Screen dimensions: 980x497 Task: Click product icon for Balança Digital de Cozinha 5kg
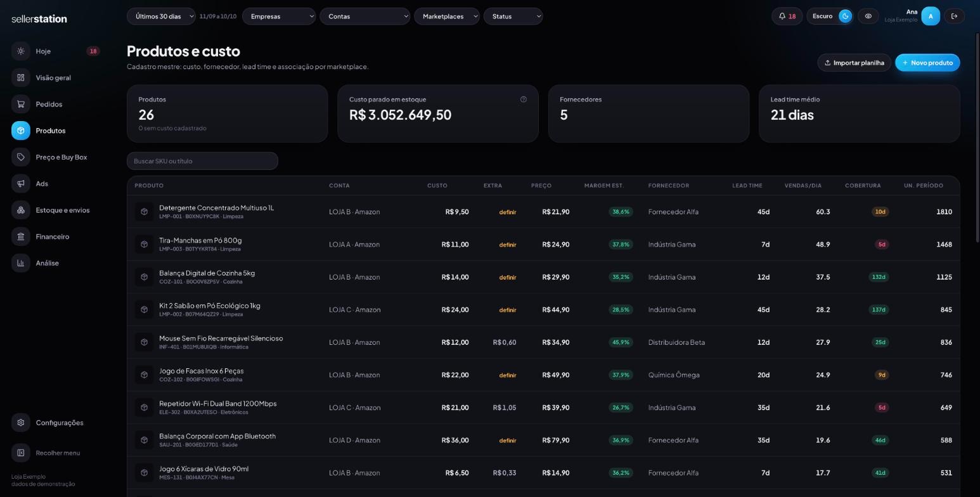tap(145, 277)
